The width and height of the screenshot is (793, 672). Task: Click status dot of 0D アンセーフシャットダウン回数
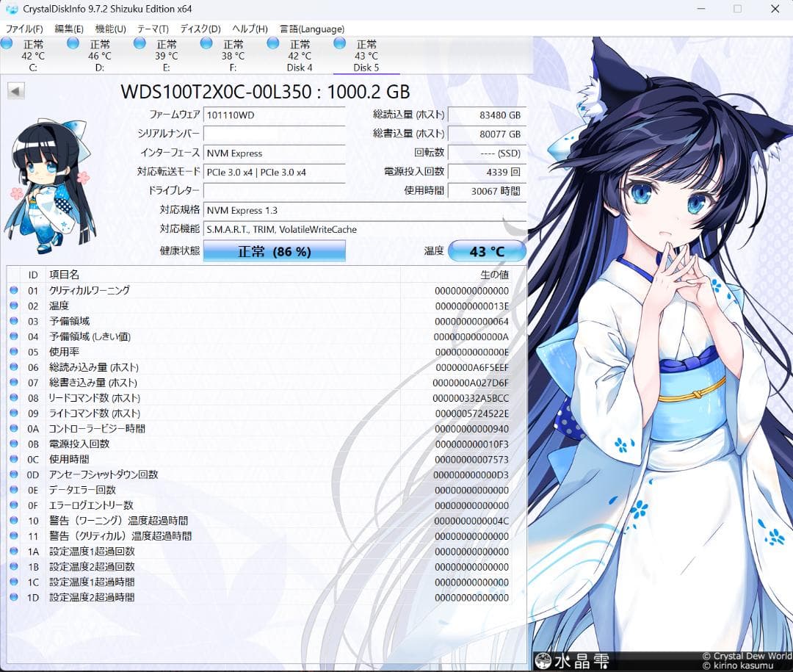[14, 474]
